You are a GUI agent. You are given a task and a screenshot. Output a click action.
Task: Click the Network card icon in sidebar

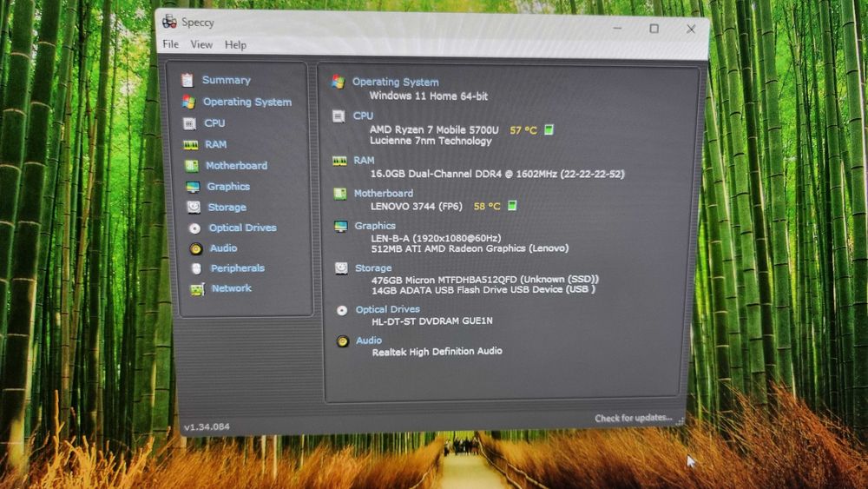click(x=197, y=288)
